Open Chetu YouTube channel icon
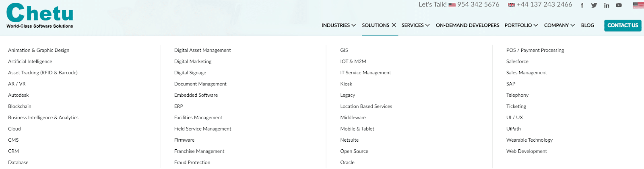Screen dimensions: 644x169 point(619,5)
